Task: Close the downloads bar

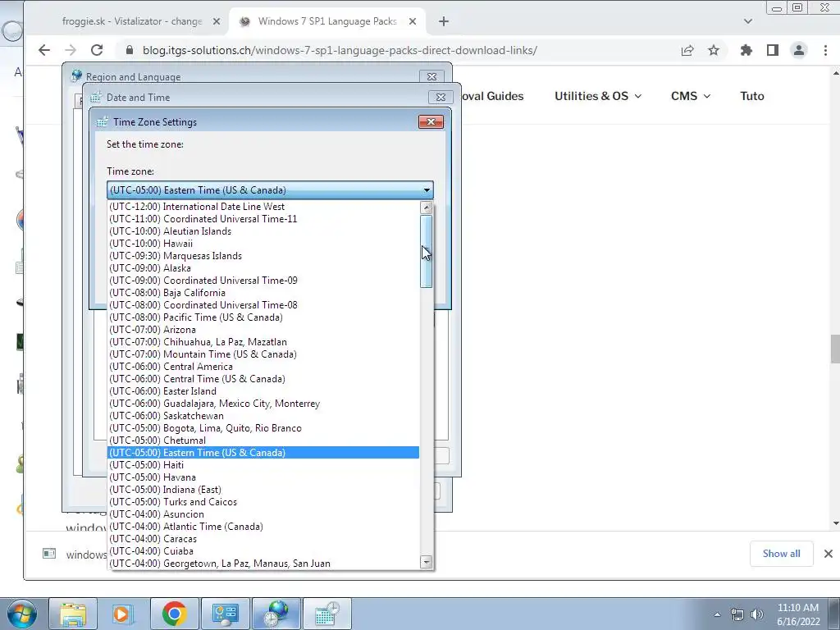Action: 829,554
